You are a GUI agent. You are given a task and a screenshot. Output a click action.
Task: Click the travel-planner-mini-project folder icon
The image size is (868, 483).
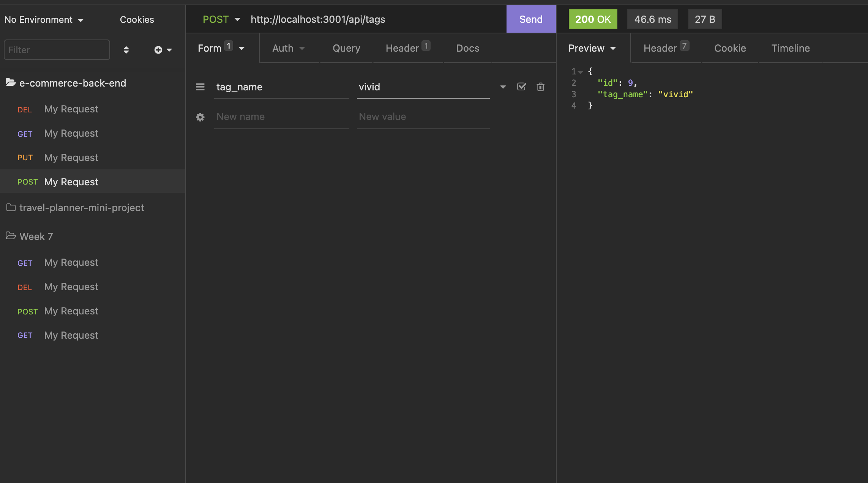[11, 207]
